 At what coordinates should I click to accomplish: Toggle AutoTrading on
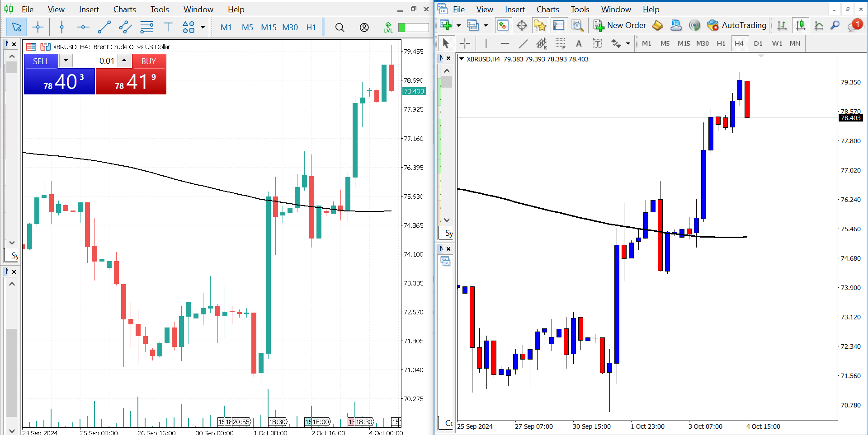(x=737, y=25)
